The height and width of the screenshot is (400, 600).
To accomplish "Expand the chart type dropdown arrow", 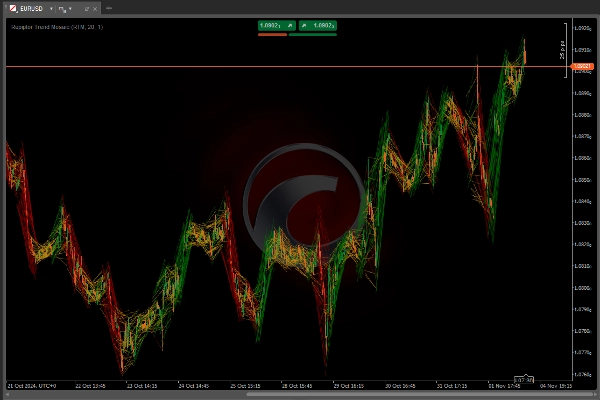I will [70, 9].
